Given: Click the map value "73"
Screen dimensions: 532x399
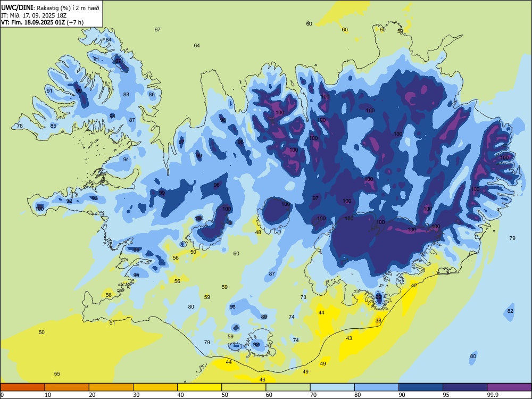Looking at the screenshot, I should click(x=303, y=297).
